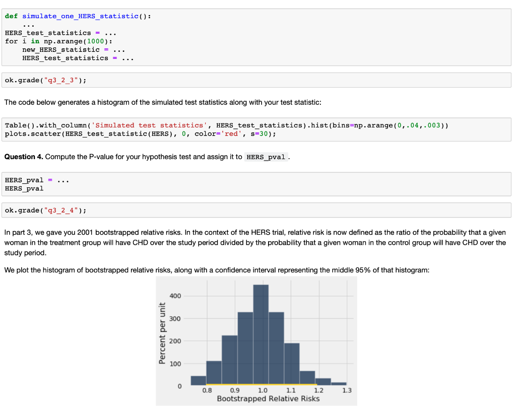Click the x-axis tick label 1.3
516x420 pixels.
347,390
